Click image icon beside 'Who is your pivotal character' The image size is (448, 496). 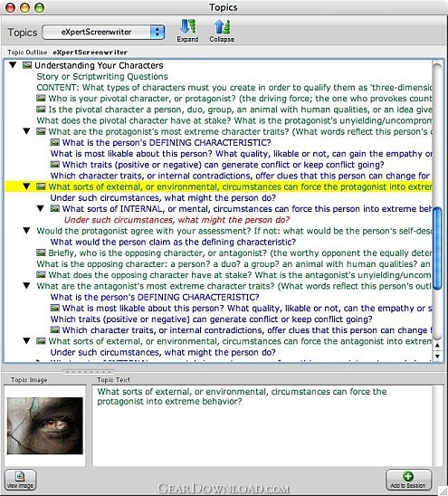tap(41, 98)
